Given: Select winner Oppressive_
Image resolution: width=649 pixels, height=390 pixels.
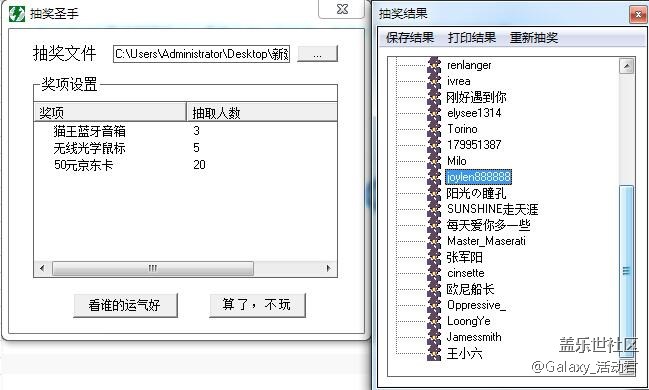Looking at the screenshot, I should (476, 305).
